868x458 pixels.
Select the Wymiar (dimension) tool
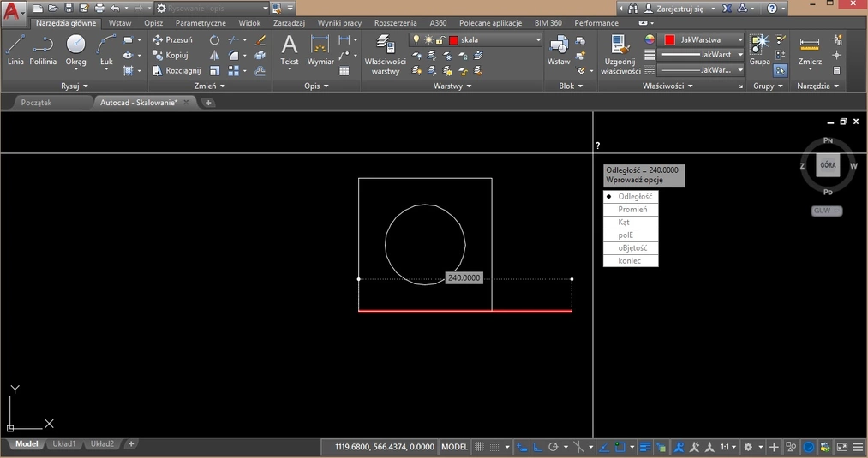[x=320, y=50]
